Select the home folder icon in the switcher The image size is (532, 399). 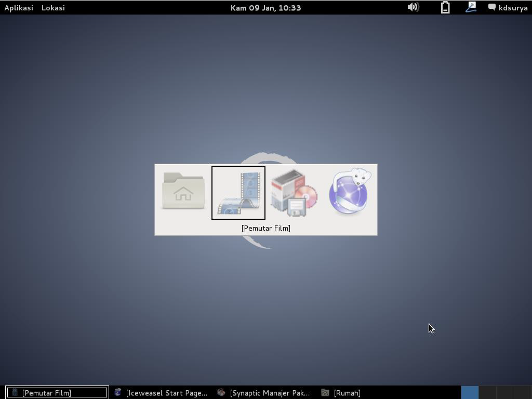pos(183,192)
